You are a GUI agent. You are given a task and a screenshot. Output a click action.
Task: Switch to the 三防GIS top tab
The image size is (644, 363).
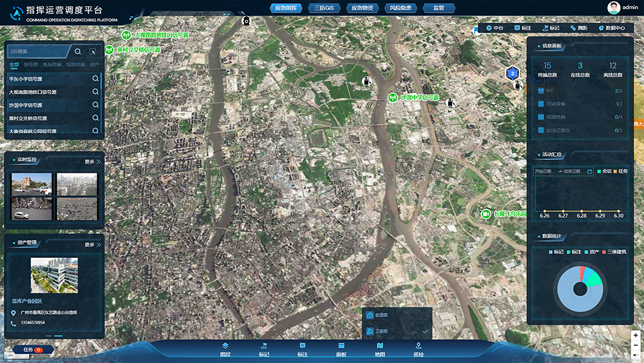tap(324, 8)
